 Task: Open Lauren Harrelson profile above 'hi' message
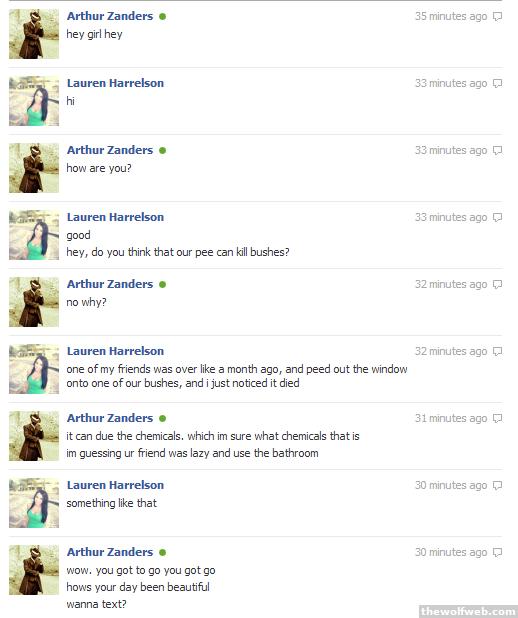click(115, 83)
